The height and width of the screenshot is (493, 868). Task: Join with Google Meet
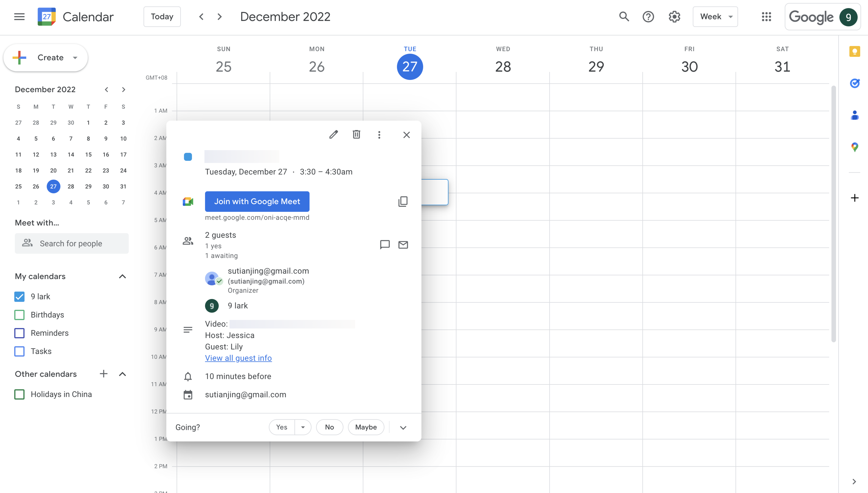[x=257, y=201]
